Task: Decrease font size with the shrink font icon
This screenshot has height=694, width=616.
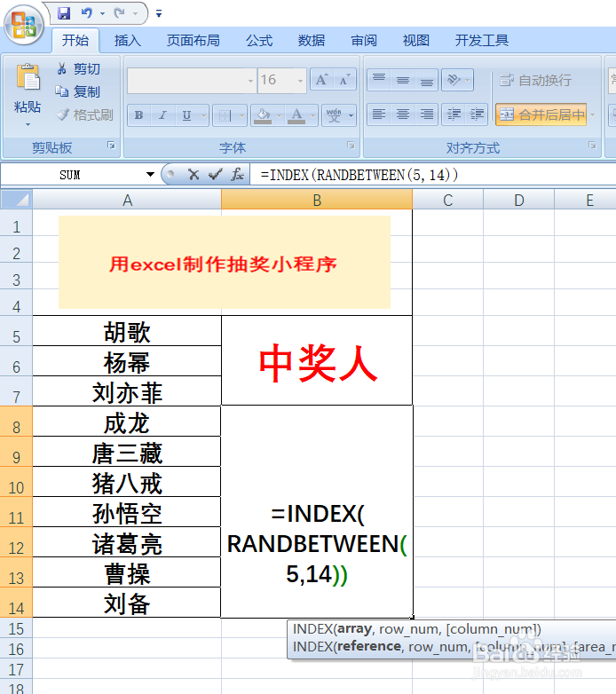Action: coord(344,80)
